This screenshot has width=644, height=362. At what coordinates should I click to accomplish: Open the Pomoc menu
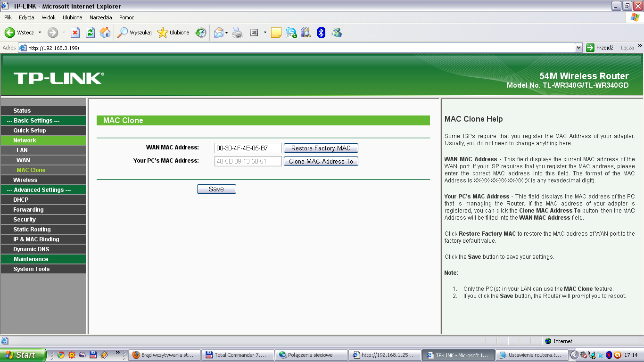click(x=127, y=17)
